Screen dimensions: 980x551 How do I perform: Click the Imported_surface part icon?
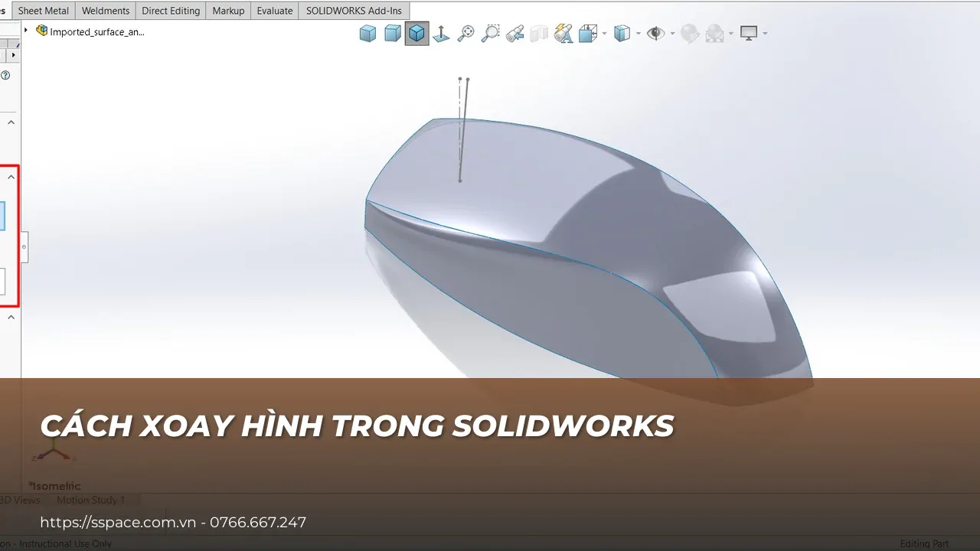[x=41, y=31]
